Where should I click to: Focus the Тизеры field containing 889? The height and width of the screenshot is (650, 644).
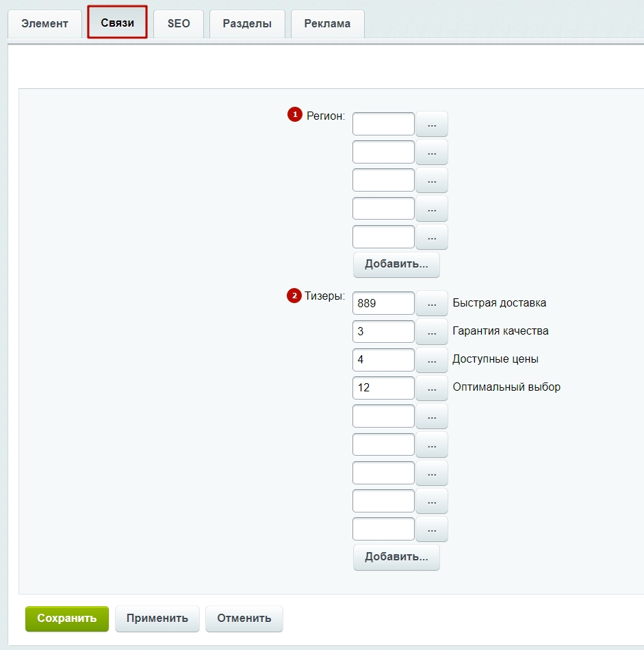click(x=383, y=303)
